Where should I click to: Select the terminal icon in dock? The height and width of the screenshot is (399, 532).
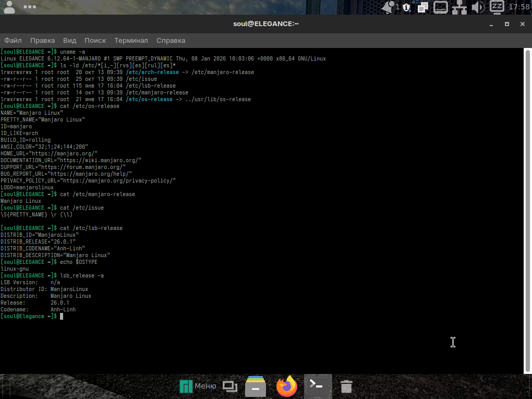[x=317, y=386]
